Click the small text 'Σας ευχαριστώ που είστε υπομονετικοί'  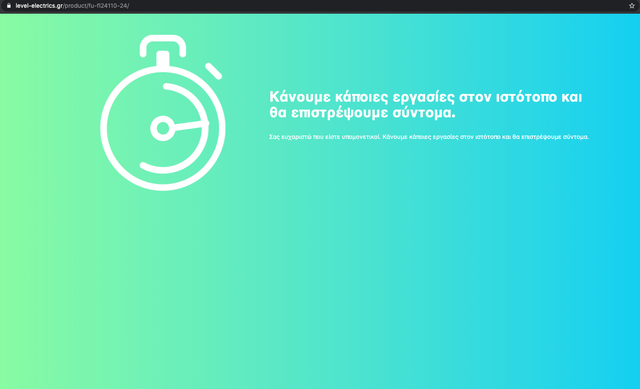point(324,137)
